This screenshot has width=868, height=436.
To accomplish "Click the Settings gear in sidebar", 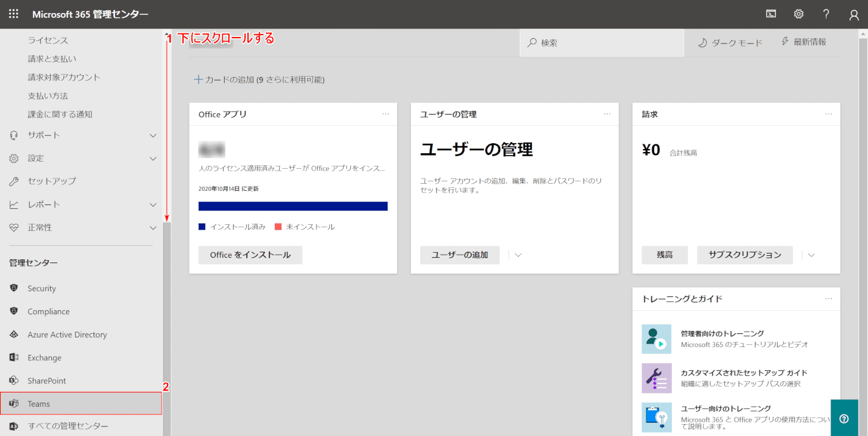I will [x=14, y=158].
